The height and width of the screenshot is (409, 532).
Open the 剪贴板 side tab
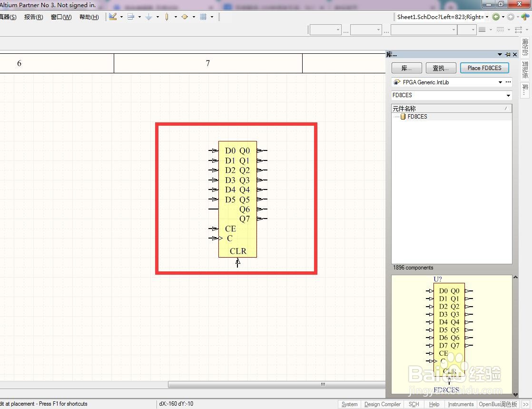pos(525,70)
